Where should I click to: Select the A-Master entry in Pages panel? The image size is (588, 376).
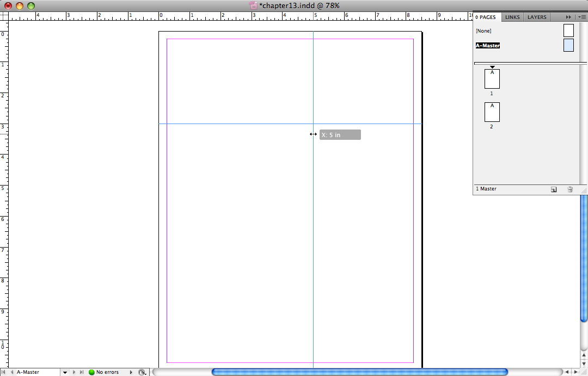[x=488, y=46]
